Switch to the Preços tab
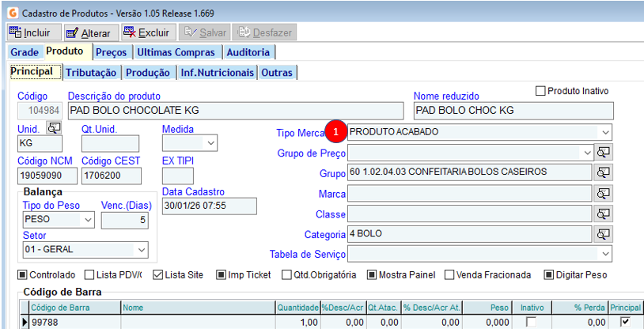This screenshot has width=644, height=329. (x=111, y=52)
